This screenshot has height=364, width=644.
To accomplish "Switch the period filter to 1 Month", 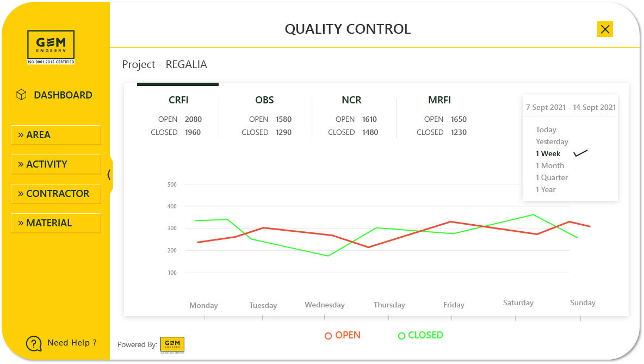I will click(x=549, y=165).
